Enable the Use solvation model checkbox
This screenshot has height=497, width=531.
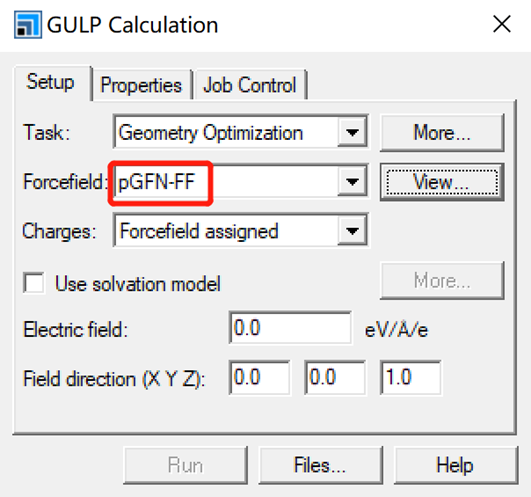click(x=34, y=283)
